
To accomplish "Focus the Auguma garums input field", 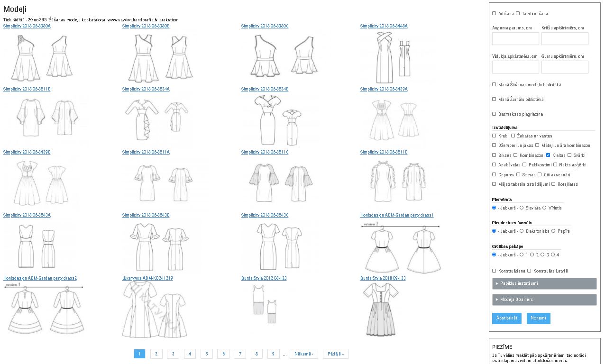I will (515, 39).
